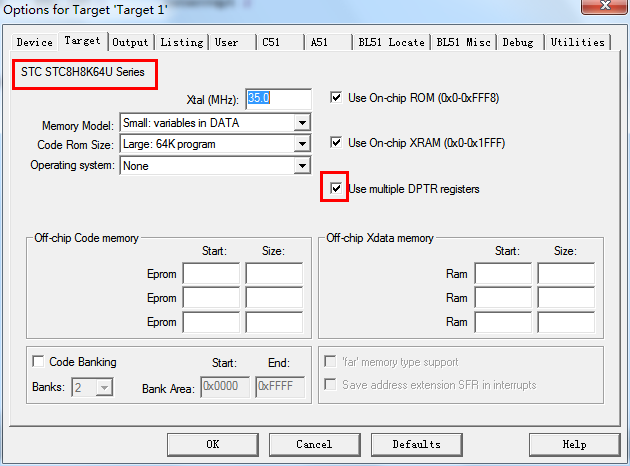Toggle 'far' memory type support checkbox
Image resolution: width=630 pixels, height=466 pixels.
click(330, 361)
